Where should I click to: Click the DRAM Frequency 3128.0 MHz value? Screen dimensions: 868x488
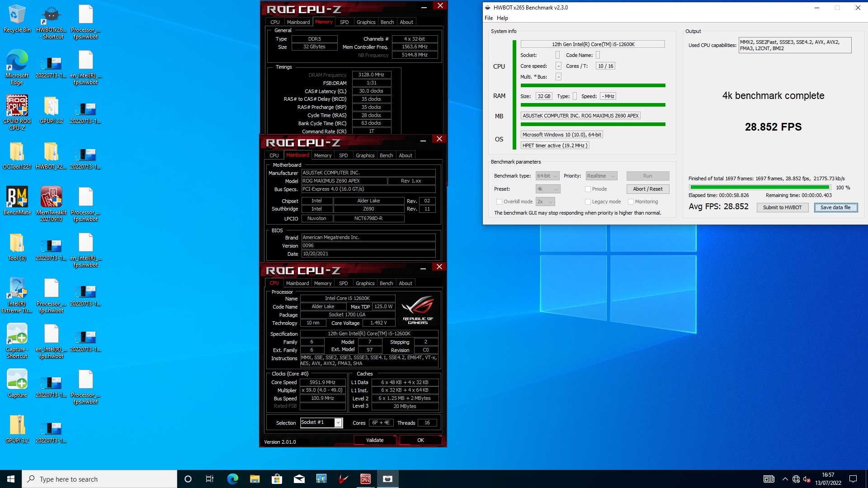click(x=371, y=75)
